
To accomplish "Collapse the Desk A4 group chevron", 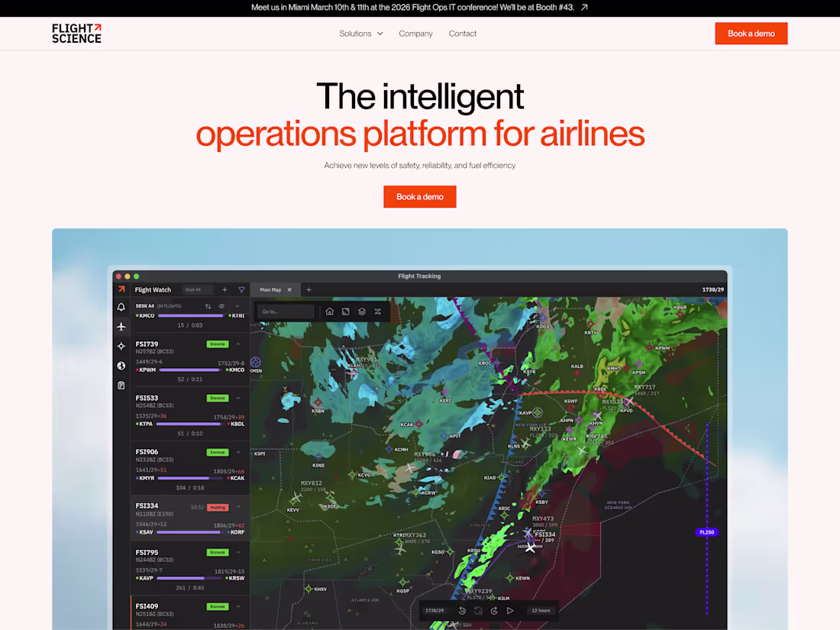I will [x=237, y=306].
